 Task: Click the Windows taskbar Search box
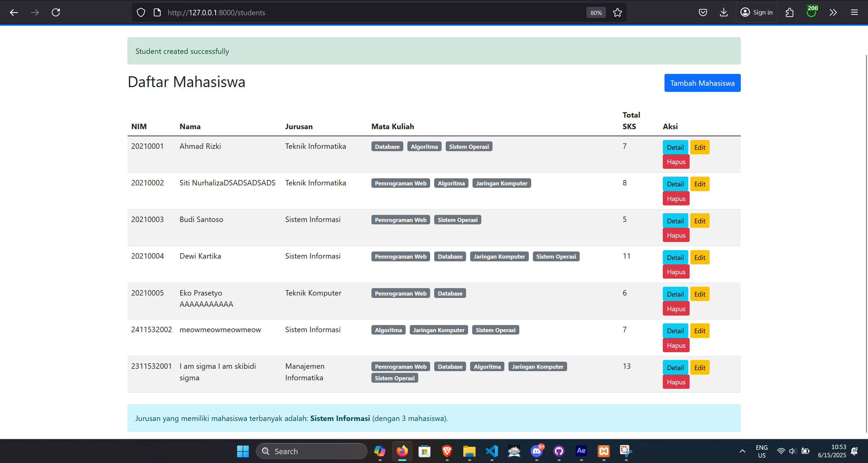pyautogui.click(x=311, y=451)
